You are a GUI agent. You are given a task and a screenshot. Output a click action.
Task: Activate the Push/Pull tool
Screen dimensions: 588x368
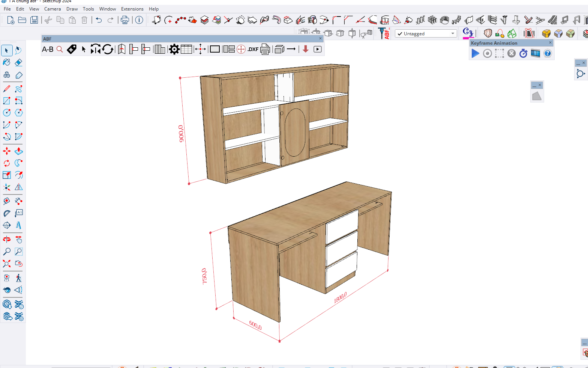pos(19,151)
